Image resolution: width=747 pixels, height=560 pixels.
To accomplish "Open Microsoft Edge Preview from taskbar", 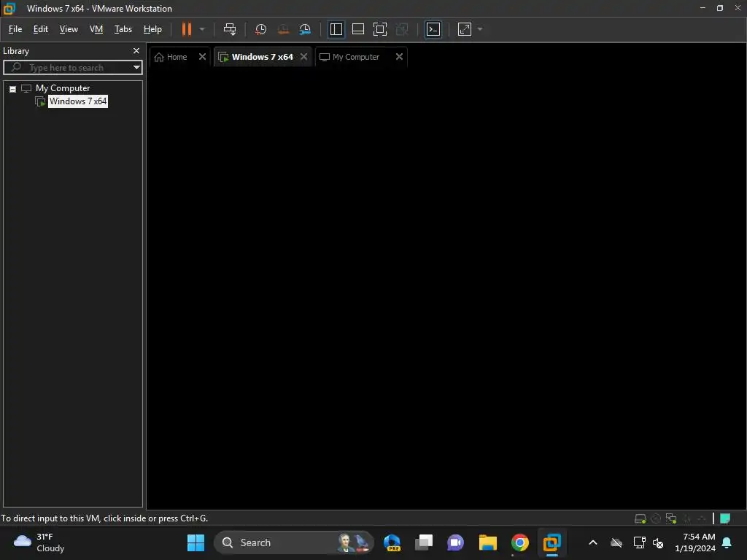I will [392, 542].
